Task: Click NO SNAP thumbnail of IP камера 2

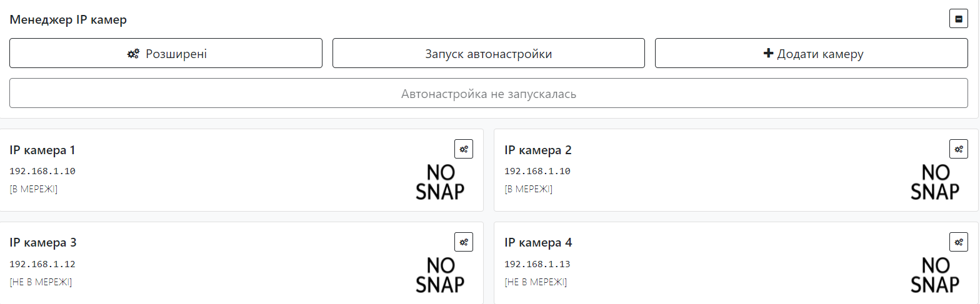Action: coord(935,182)
